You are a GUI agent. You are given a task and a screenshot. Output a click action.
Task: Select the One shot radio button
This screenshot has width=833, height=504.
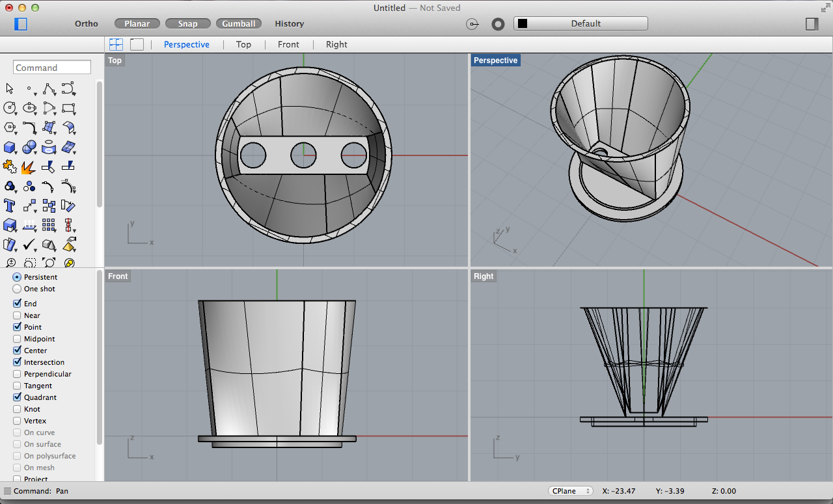tap(16, 289)
